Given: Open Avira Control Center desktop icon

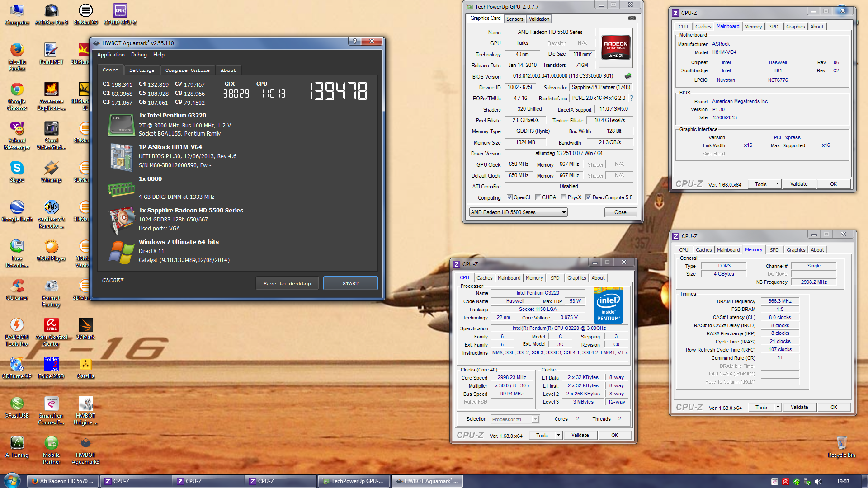Looking at the screenshot, I should tap(51, 332).
